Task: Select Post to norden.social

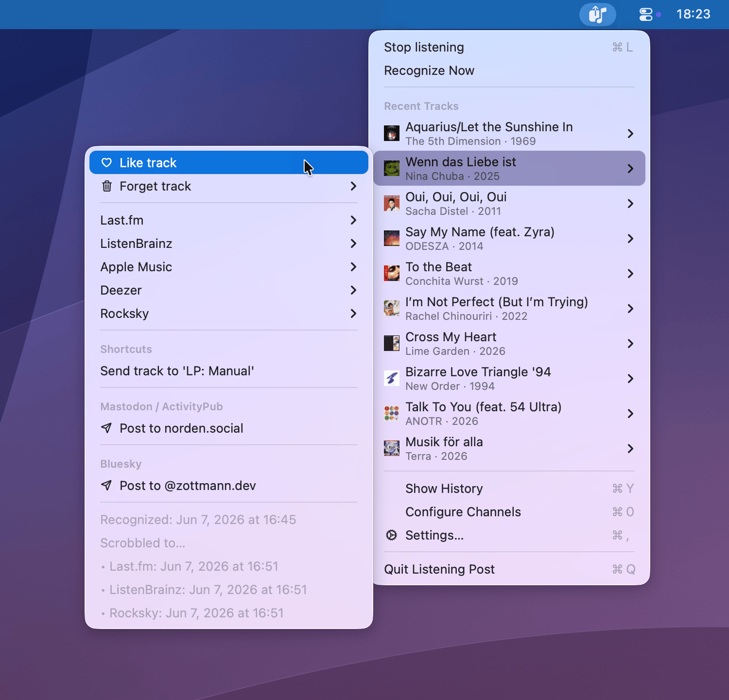Action: (229, 428)
